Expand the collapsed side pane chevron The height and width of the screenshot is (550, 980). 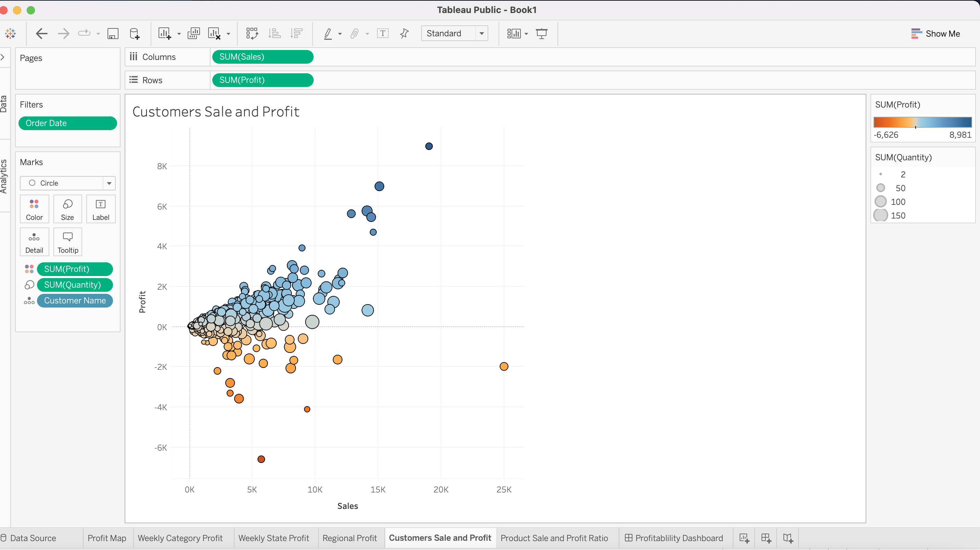click(3, 58)
